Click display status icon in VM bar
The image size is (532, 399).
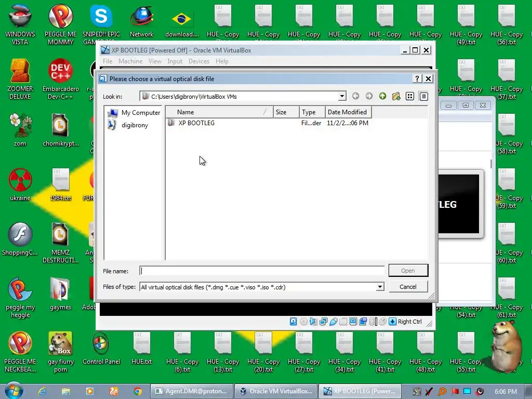tap(353, 321)
